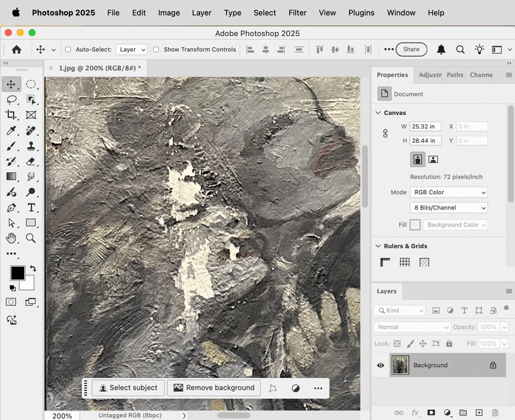Swap foreground and background colors

[x=33, y=268]
